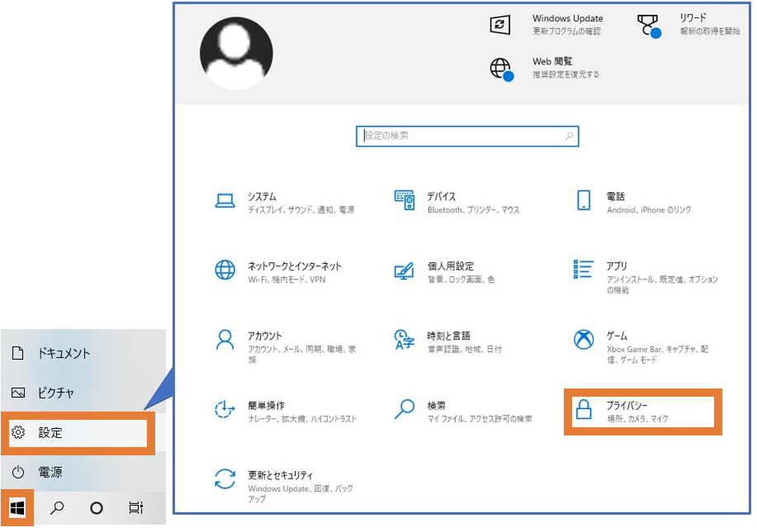The image size is (757, 532).
Task: Click the Apps (アプリ) list icon
Action: (584, 271)
